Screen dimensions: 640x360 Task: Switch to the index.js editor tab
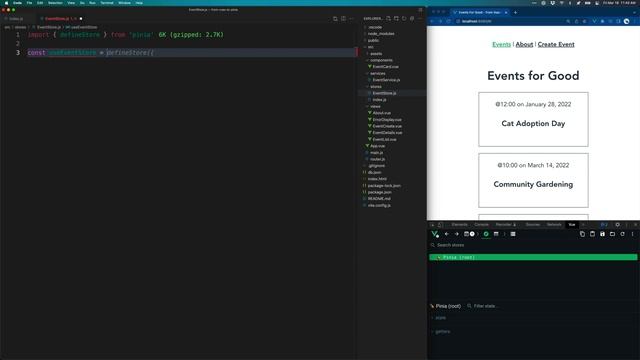point(16,19)
